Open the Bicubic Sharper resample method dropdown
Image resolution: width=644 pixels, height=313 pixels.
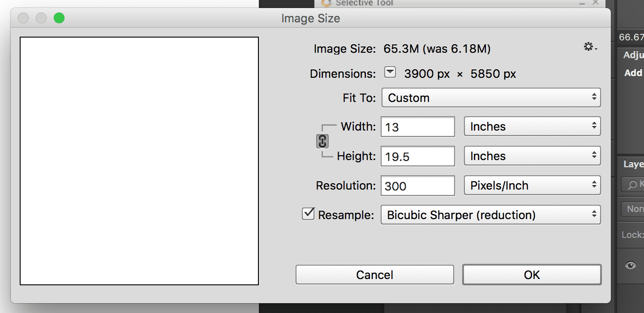tap(490, 215)
